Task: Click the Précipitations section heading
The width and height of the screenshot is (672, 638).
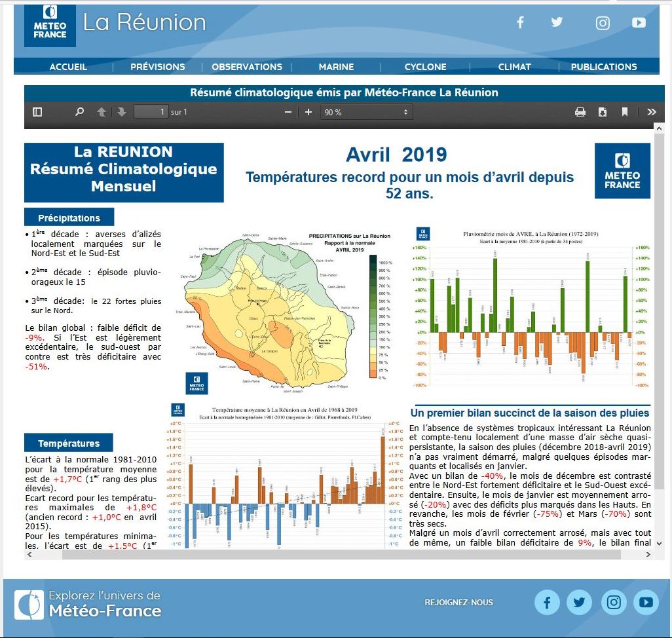Action: [x=69, y=217]
